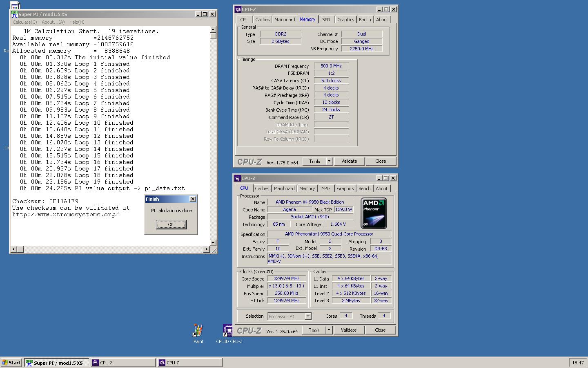Click Validate in lower CPU-Z window
Screen dimensions: 588x368
[x=349, y=330]
